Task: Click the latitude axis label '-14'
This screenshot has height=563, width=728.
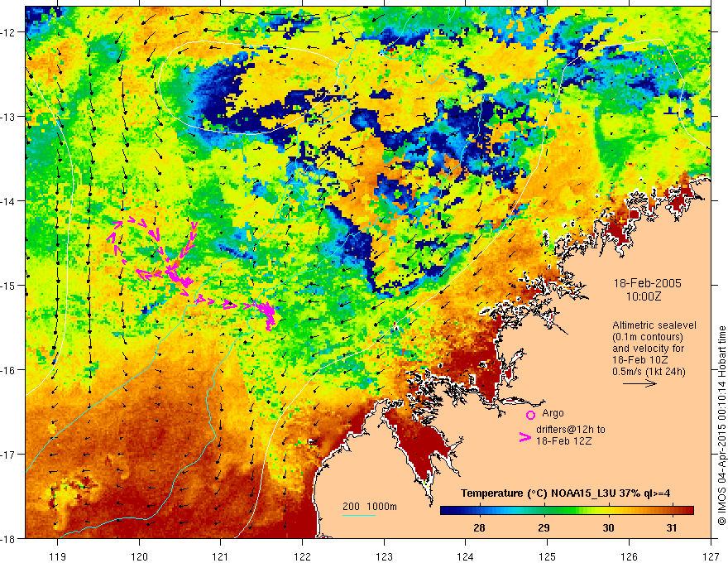Action: click(x=9, y=201)
